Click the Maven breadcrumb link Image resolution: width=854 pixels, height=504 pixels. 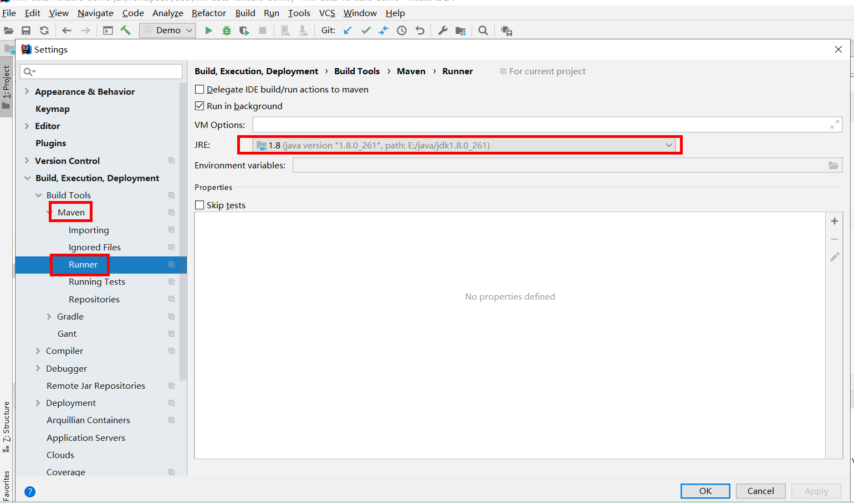(411, 71)
